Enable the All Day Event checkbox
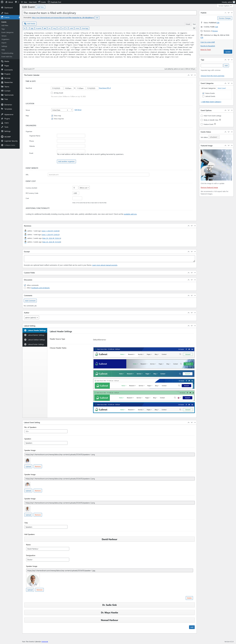Screen dimensions: 236x644 (x=52, y=93)
